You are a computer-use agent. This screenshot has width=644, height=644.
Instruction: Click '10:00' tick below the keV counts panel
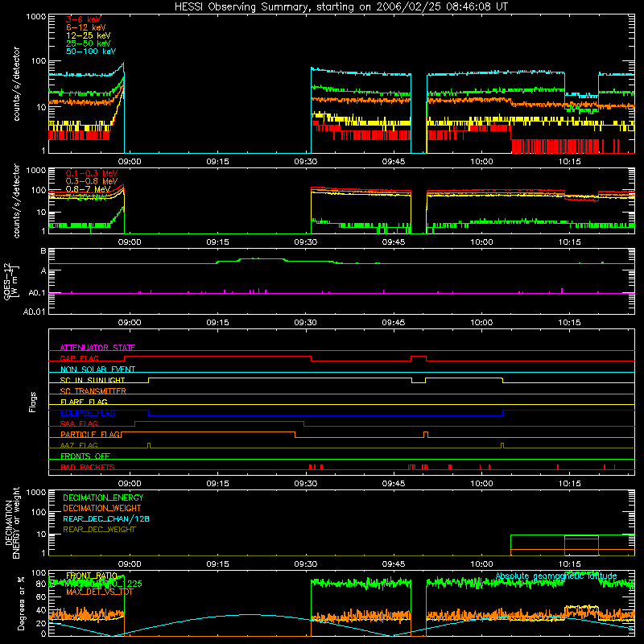pos(481,162)
